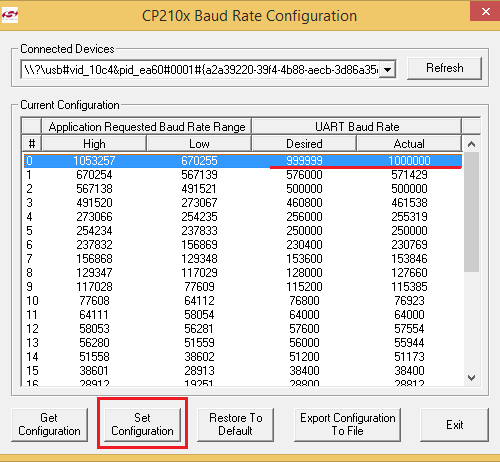
Task: Select row 1 with High value 670254
Action: [x=243, y=175]
